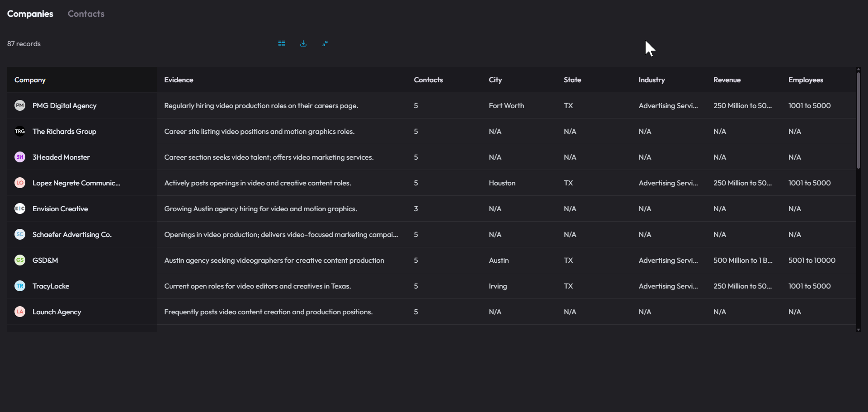Click Envision Creative contacts count '3'
Image resolution: width=868 pixels, height=412 pixels.
click(416, 208)
